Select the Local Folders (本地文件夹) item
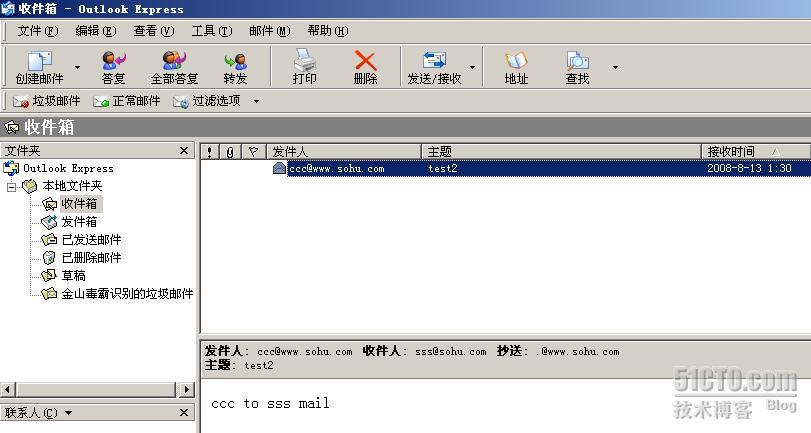The height and width of the screenshot is (433, 811). pyautogui.click(x=72, y=186)
